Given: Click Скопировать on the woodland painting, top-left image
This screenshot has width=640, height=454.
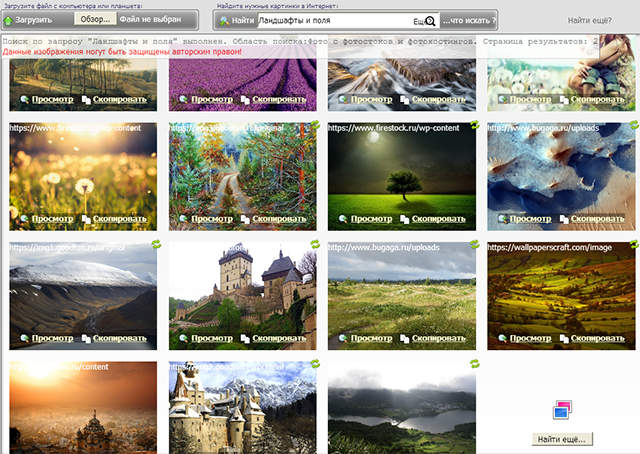Looking at the screenshot, I should click(x=119, y=99).
